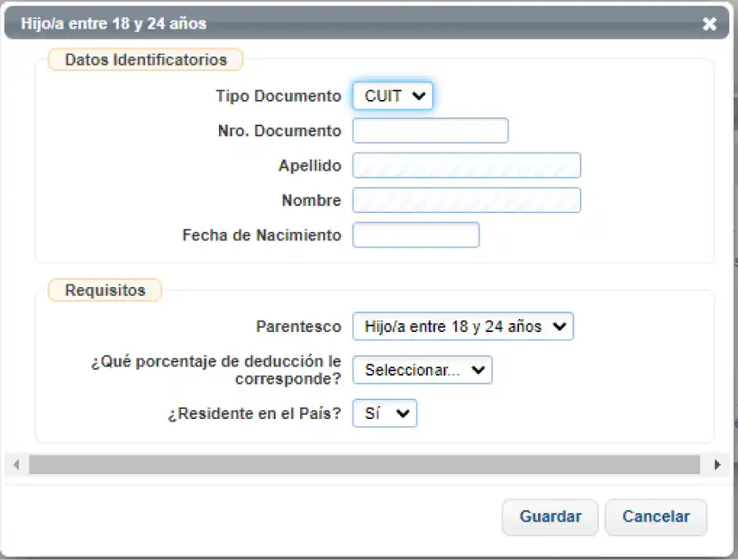Click the Datos Identificatorios section label

pos(144,59)
